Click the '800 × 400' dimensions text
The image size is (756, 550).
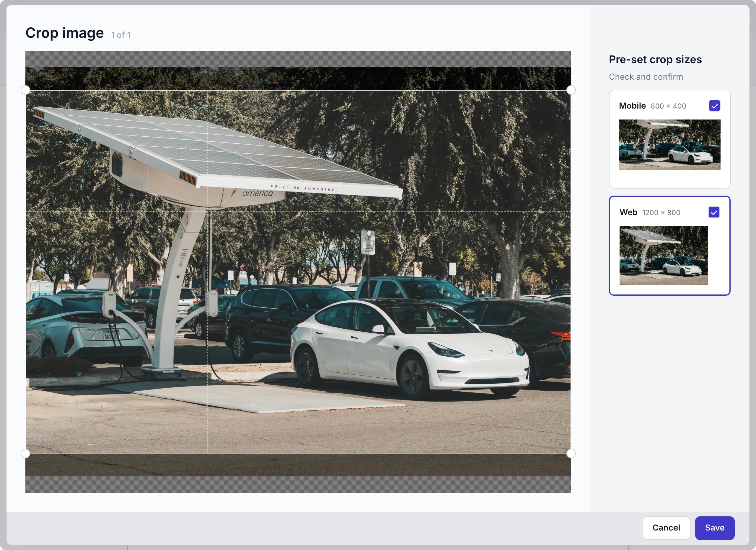pyautogui.click(x=668, y=106)
